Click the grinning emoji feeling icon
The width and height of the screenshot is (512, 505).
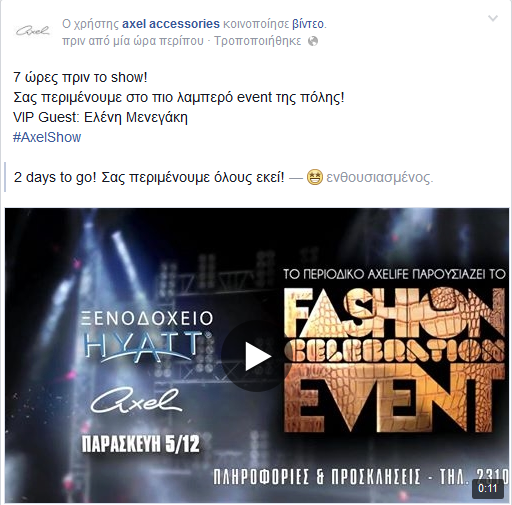click(x=315, y=177)
